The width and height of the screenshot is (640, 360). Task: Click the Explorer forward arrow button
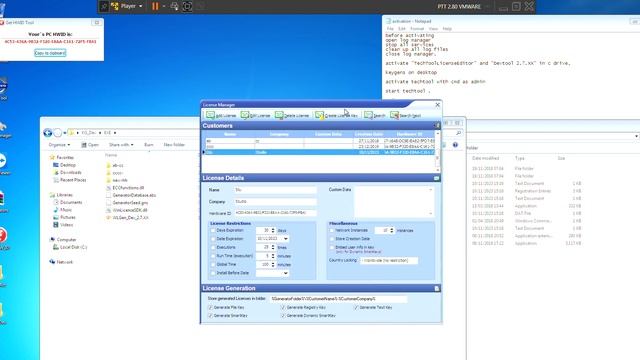(58, 133)
